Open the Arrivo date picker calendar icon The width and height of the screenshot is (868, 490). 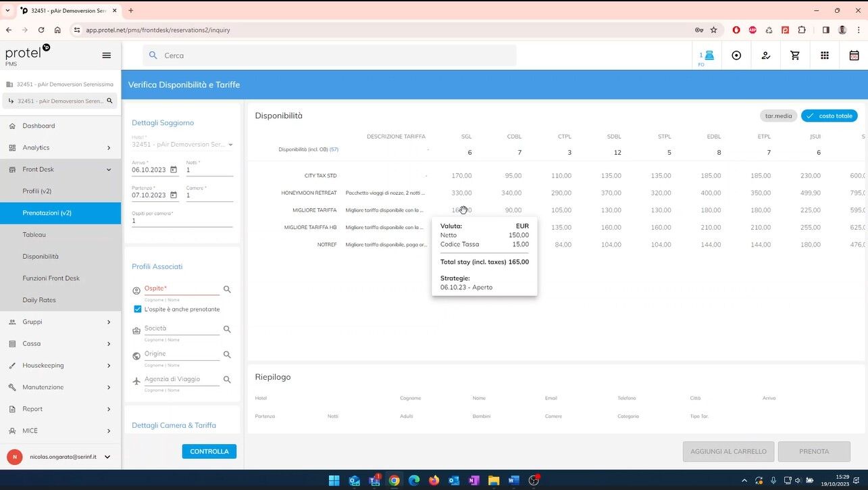tap(174, 170)
